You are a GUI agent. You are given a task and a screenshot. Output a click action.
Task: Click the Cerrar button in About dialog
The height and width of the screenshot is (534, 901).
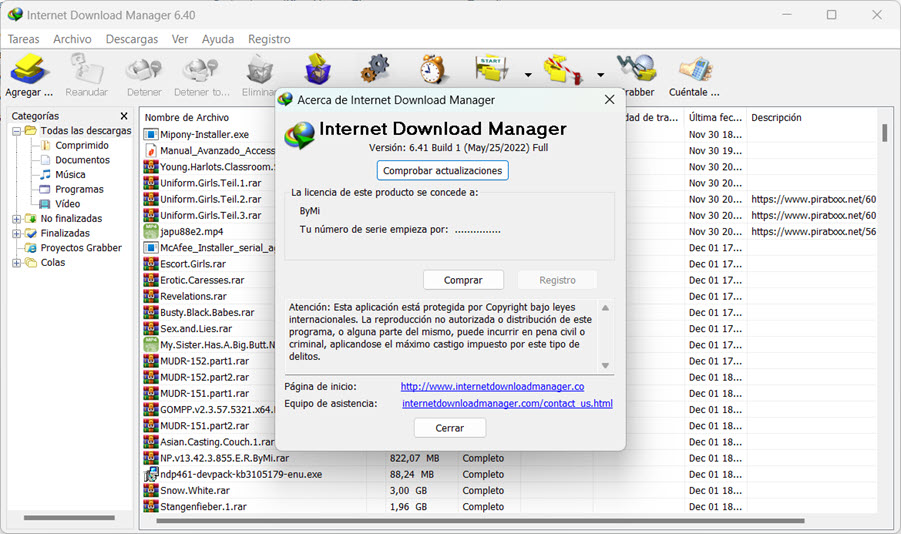(449, 428)
